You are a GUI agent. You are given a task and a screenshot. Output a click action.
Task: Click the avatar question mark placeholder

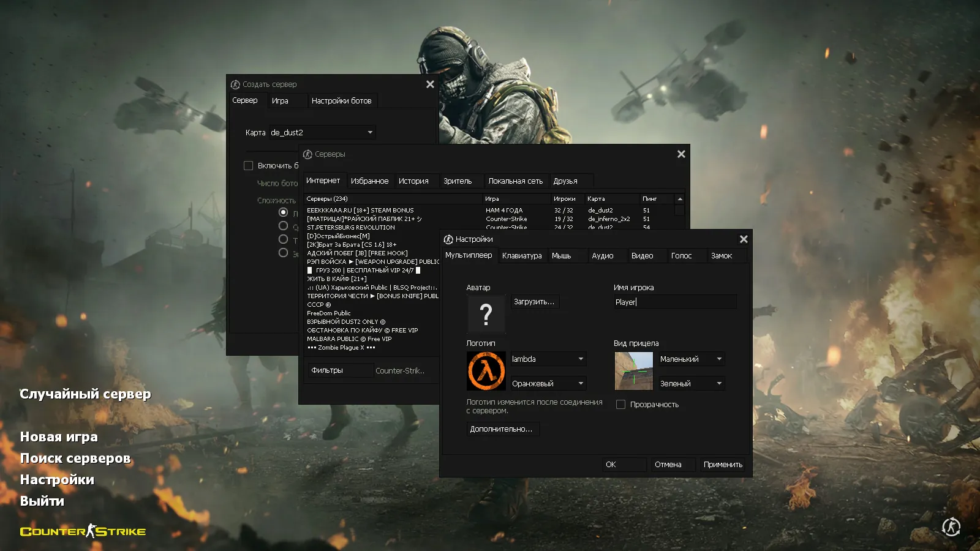[x=486, y=314]
